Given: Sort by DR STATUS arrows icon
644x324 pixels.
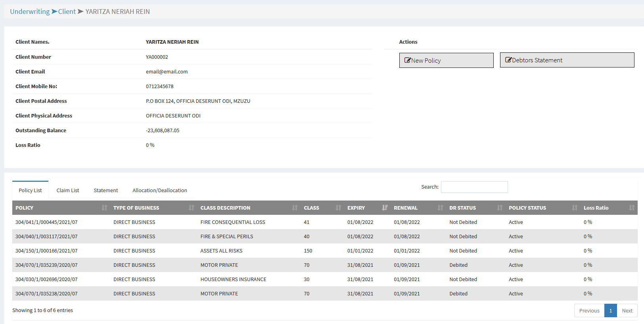Looking at the screenshot, I should (x=500, y=208).
